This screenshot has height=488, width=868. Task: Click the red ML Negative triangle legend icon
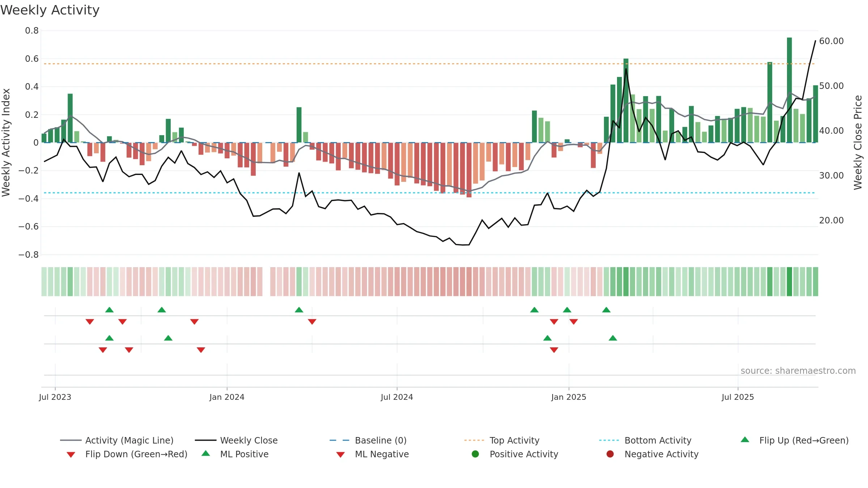tap(340, 455)
